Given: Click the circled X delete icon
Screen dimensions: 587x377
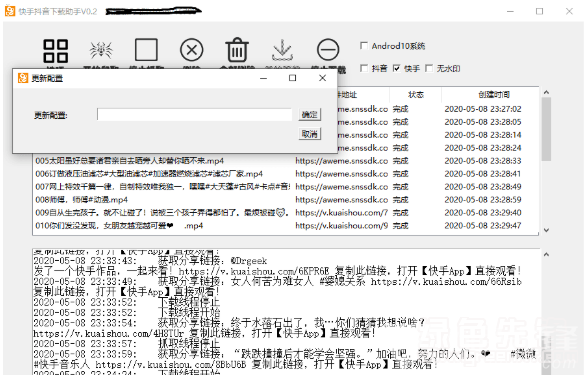Looking at the screenshot, I should pos(192,50).
